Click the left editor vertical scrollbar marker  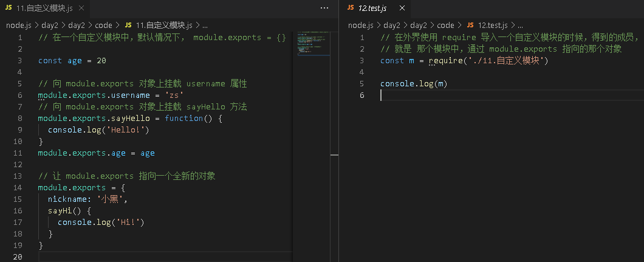coord(334,155)
